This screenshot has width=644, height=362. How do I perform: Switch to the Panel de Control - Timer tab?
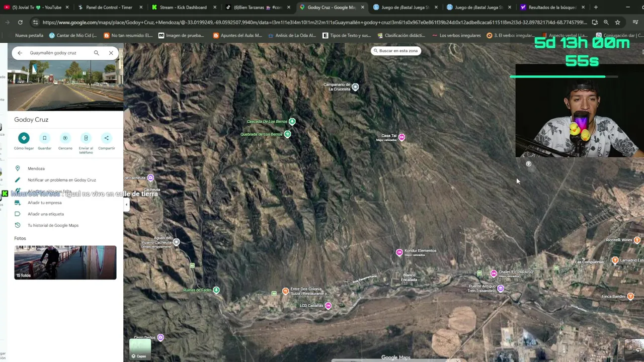[x=109, y=7]
